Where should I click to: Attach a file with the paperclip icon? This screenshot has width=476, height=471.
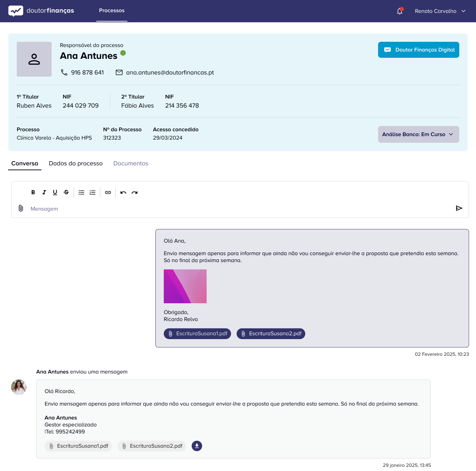(21, 208)
